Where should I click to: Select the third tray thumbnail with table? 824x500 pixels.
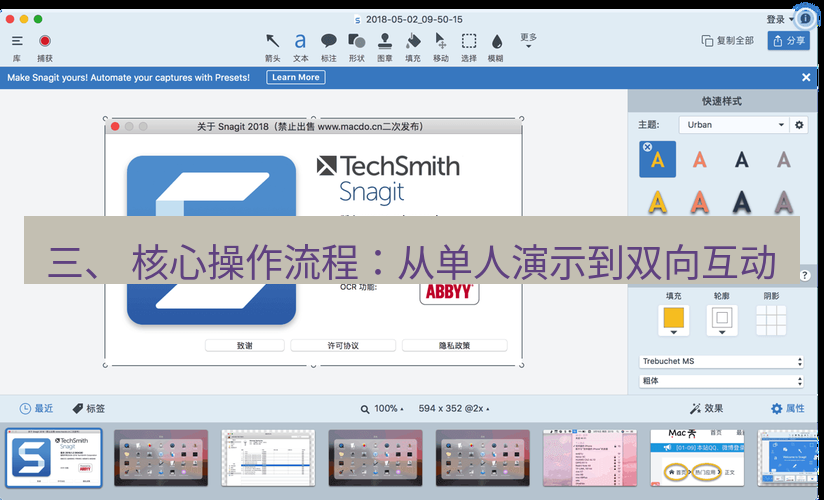click(x=268, y=458)
